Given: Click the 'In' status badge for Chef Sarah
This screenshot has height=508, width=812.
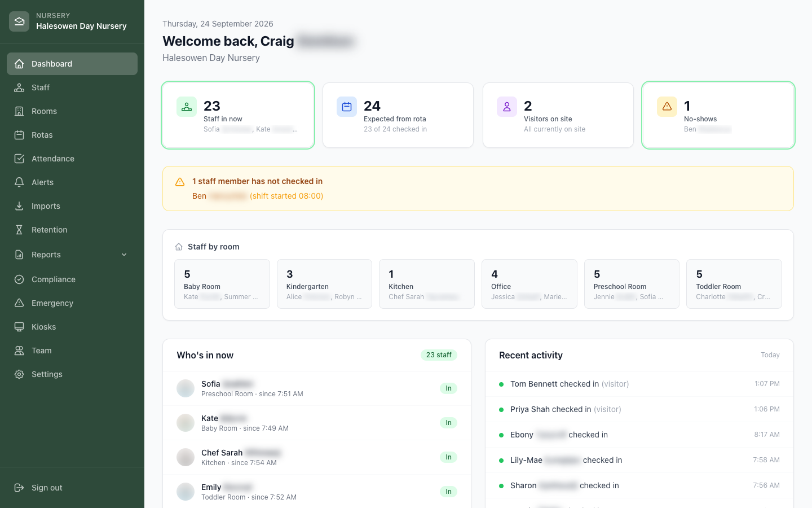Looking at the screenshot, I should (448, 457).
